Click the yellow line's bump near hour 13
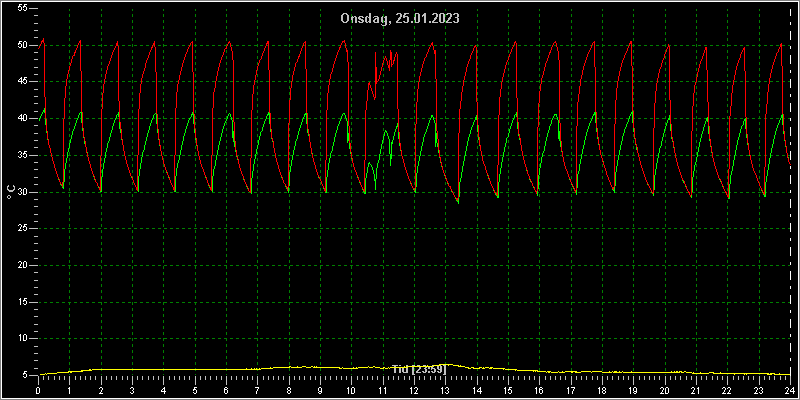The image size is (800, 400). click(x=445, y=365)
